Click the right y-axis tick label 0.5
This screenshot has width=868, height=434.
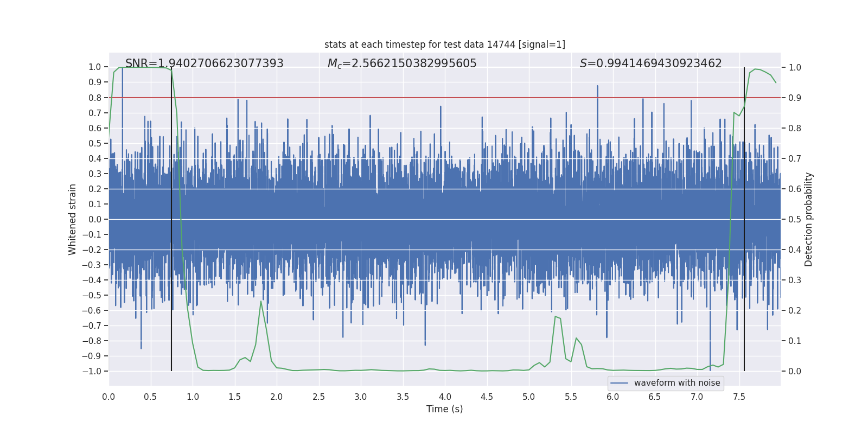[x=795, y=219]
